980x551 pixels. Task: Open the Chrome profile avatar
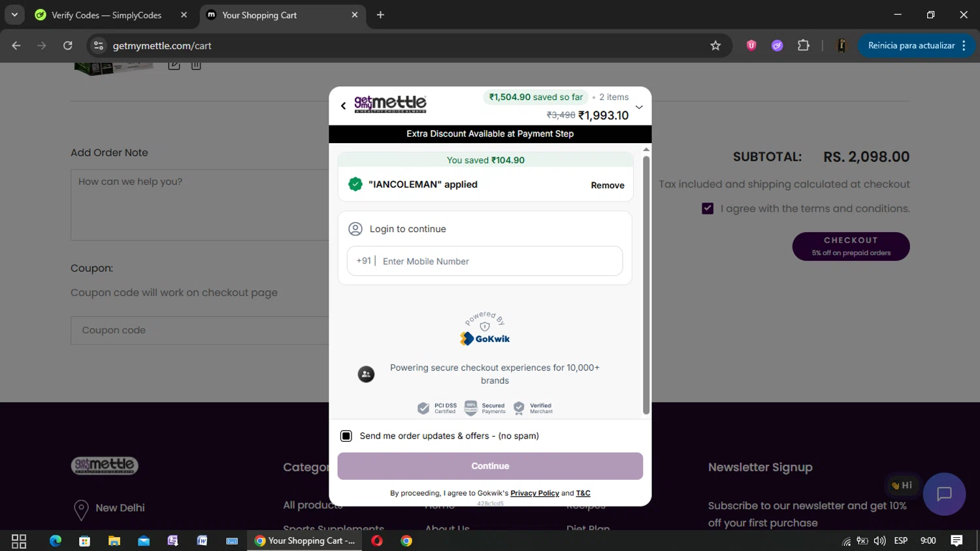[841, 46]
